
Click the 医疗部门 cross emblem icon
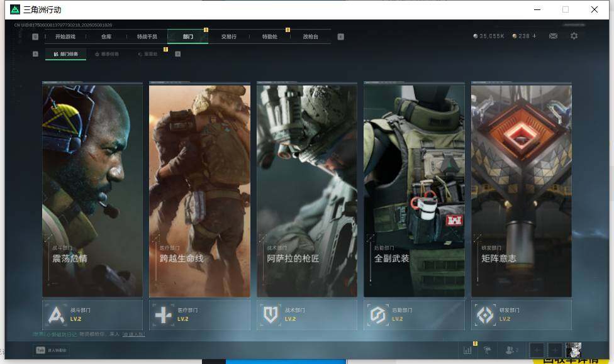[164, 315]
